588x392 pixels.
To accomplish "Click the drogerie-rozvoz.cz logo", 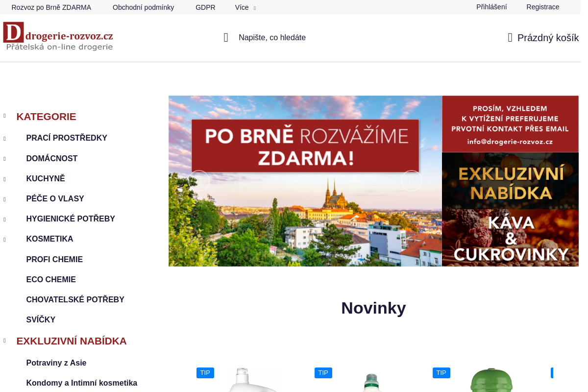I will pyautogui.click(x=58, y=36).
